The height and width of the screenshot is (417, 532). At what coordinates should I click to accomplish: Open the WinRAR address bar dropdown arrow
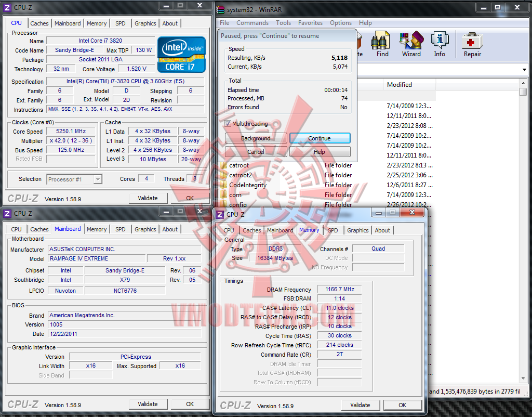click(x=524, y=70)
